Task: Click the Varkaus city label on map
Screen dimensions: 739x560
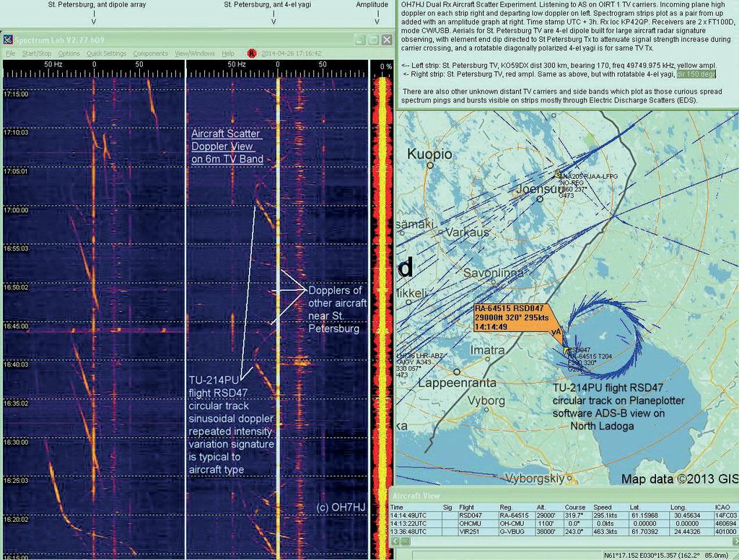Action: click(467, 232)
